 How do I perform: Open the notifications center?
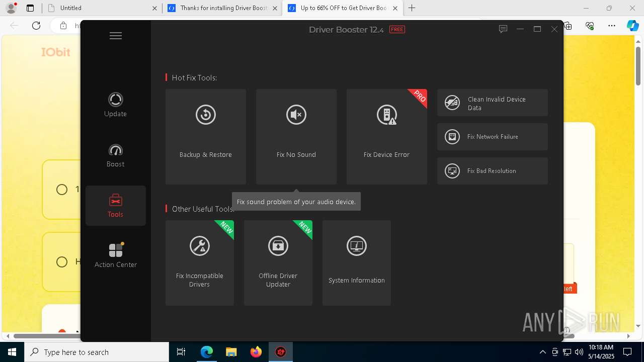[x=627, y=352]
